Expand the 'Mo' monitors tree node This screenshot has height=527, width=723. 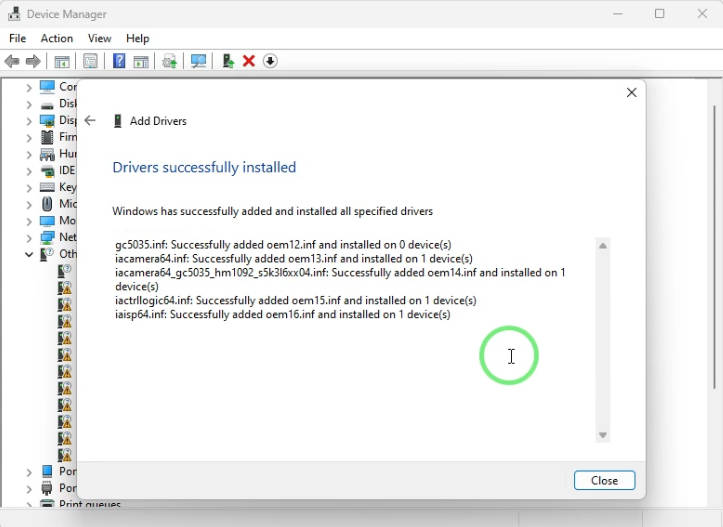pos(29,221)
